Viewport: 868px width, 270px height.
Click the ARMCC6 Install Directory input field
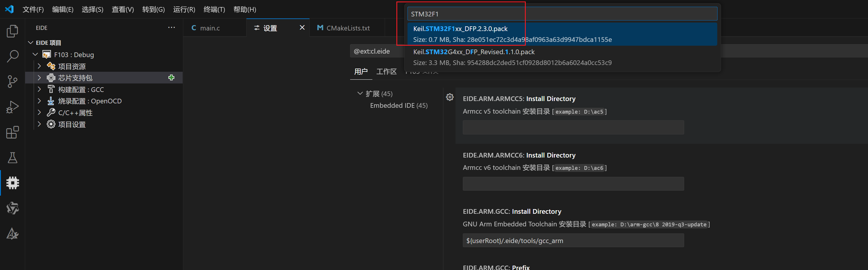[x=573, y=184]
